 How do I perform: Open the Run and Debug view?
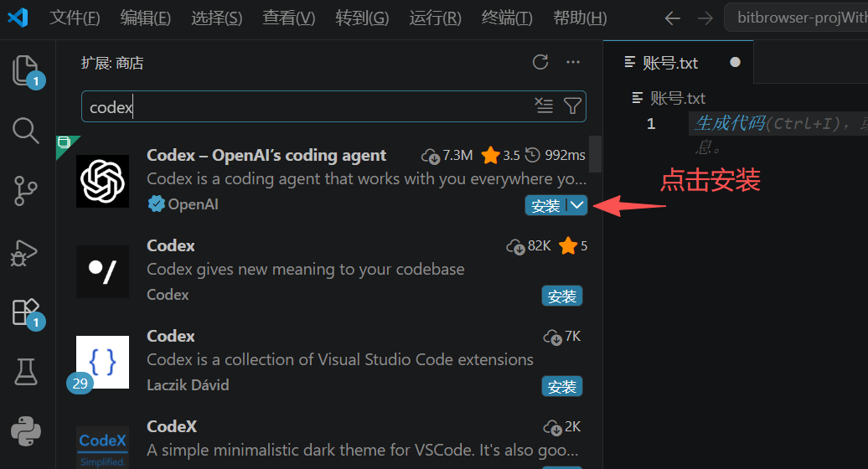[x=24, y=252]
